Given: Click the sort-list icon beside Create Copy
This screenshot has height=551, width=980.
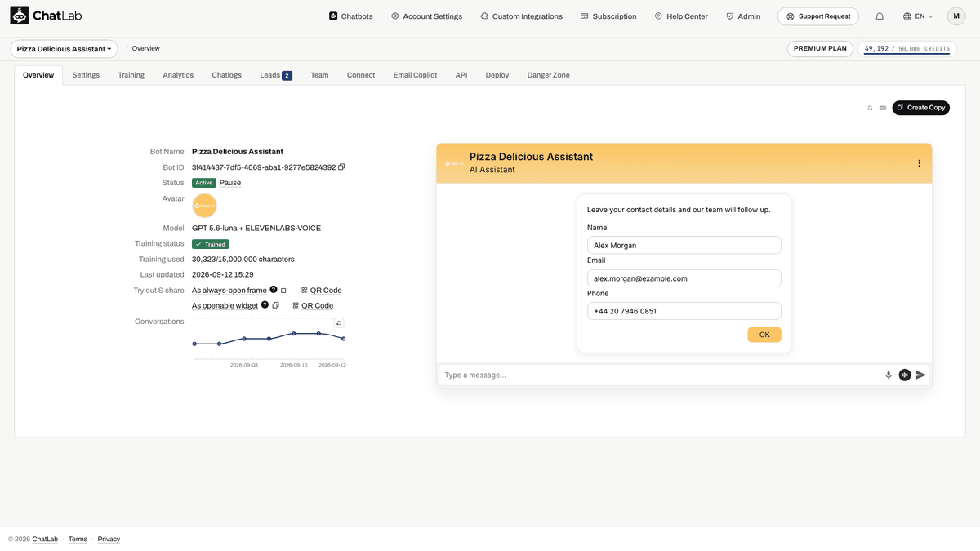Looking at the screenshot, I should pyautogui.click(x=870, y=108).
